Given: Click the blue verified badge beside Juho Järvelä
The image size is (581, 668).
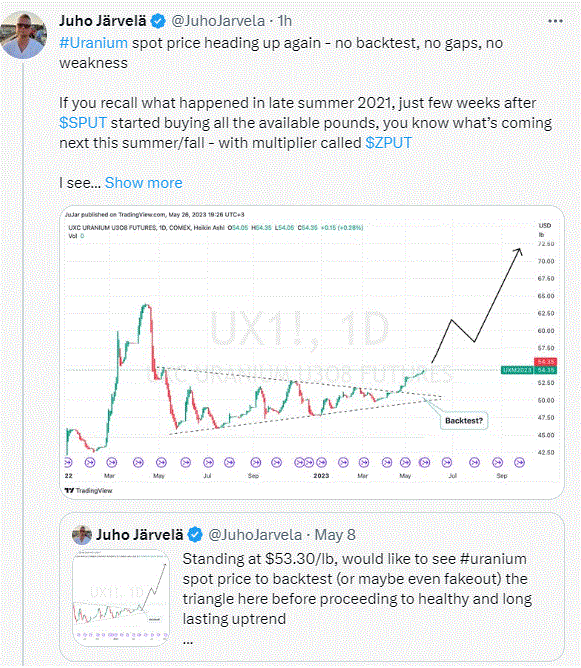Looking at the screenshot, I should click(x=158, y=21).
